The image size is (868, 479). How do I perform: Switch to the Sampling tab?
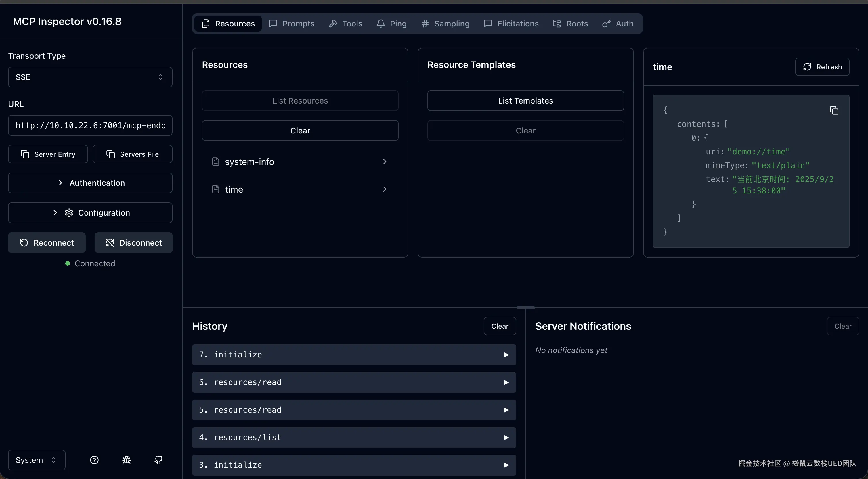click(445, 24)
